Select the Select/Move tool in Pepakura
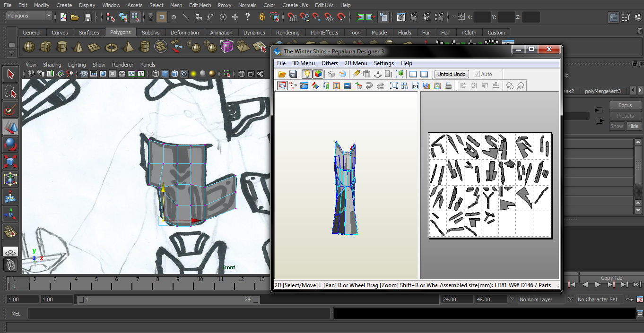Screen dimensions: 644x333 pos(282,85)
